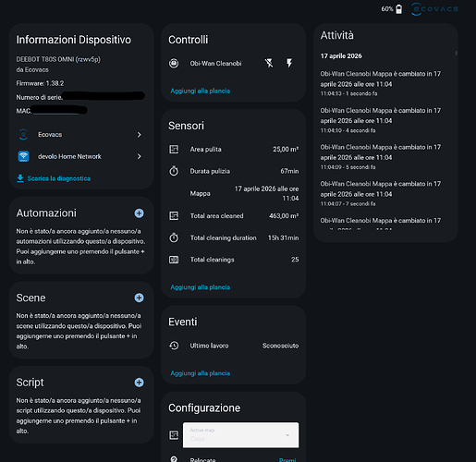Viewport: 476px width, 462px height.
Task: Open the Obi-Wan Cleanobi control entity
Action: 215,64
